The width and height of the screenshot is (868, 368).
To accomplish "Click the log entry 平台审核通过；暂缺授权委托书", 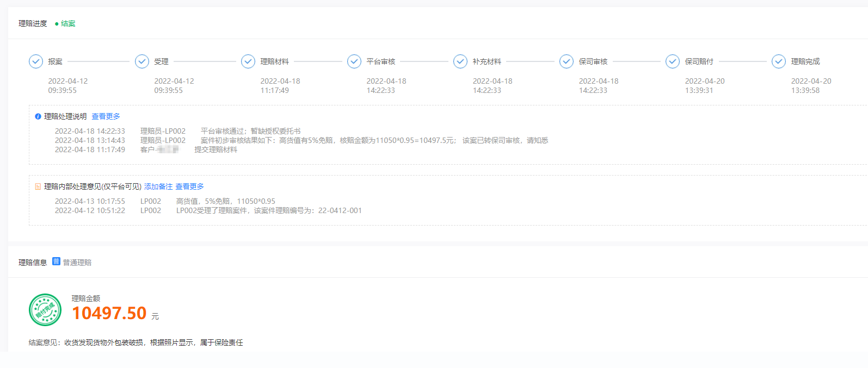I will (x=250, y=131).
